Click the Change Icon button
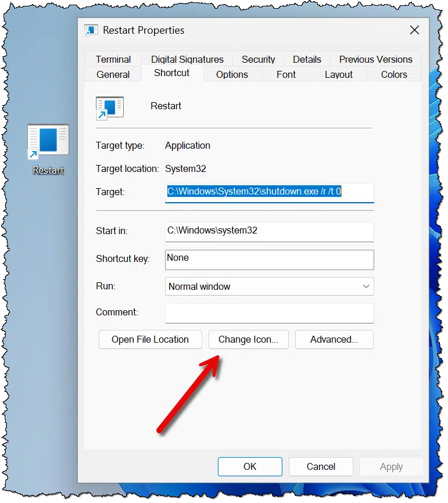Image resolution: width=448 pixels, height=503 pixels. [x=248, y=340]
